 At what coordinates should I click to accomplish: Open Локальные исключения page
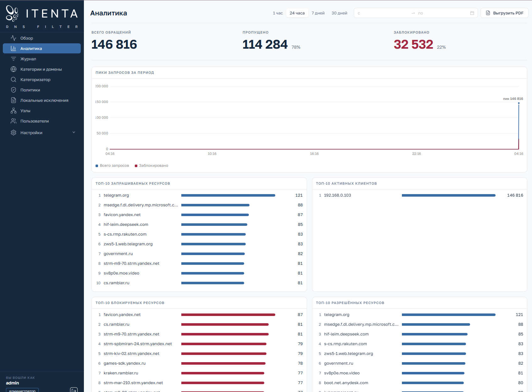pos(42,100)
